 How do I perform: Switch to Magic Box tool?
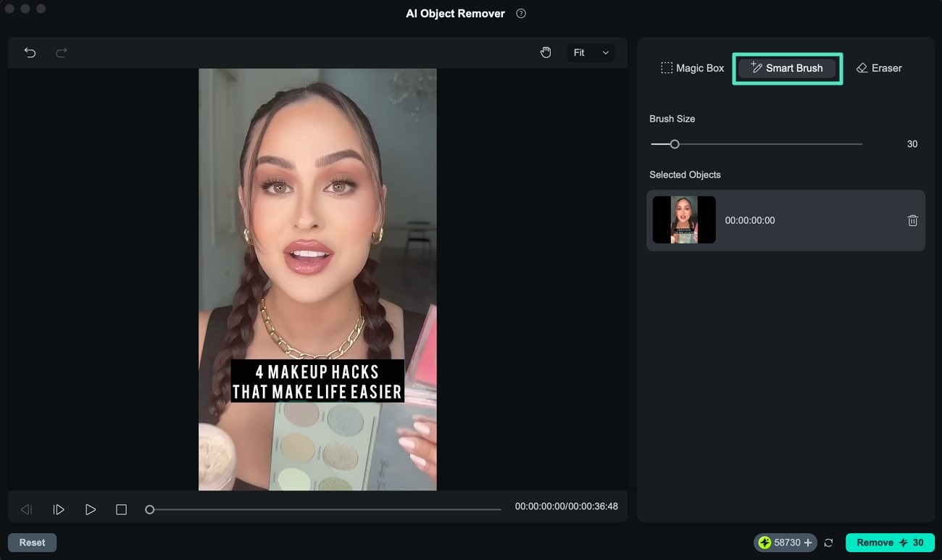pyautogui.click(x=692, y=68)
